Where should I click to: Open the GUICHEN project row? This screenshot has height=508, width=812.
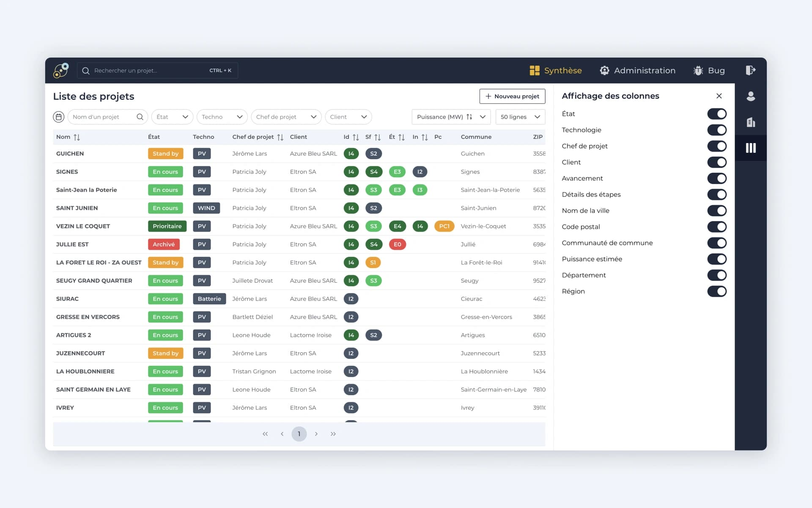coord(299,154)
